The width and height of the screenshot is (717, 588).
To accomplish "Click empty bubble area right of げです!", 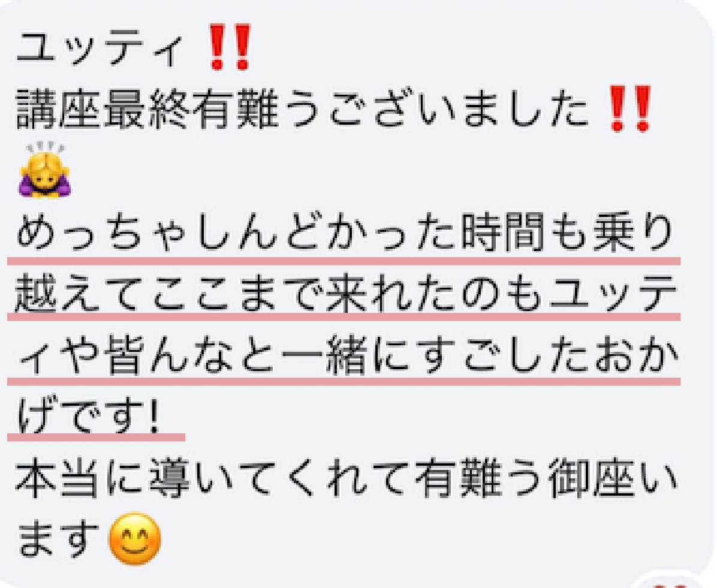I will coord(435,416).
